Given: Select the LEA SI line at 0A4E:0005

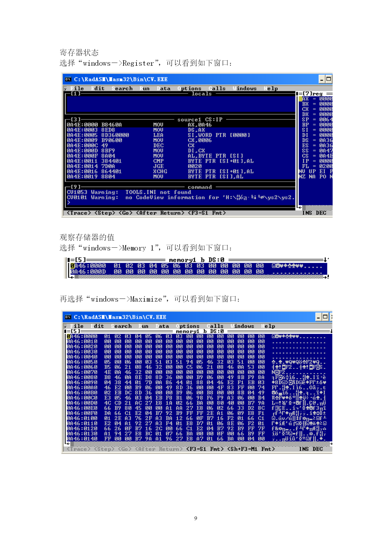Looking at the screenshot, I should (x=181, y=135).
